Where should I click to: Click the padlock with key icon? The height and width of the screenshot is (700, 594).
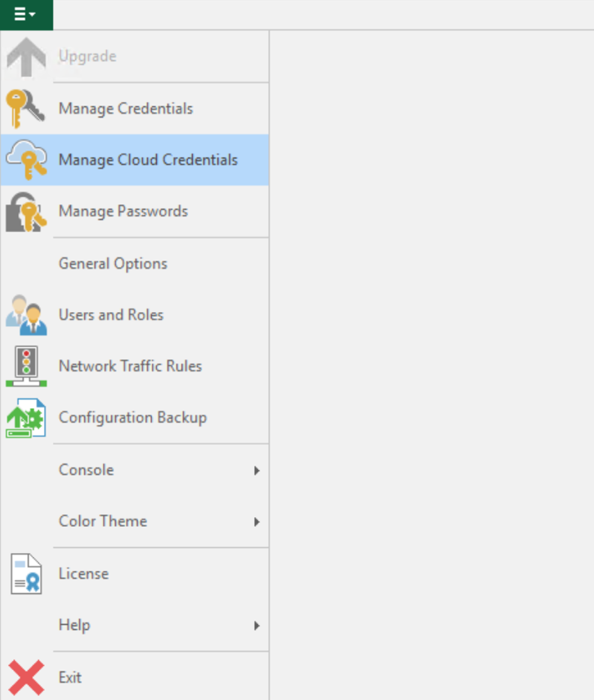click(x=26, y=212)
